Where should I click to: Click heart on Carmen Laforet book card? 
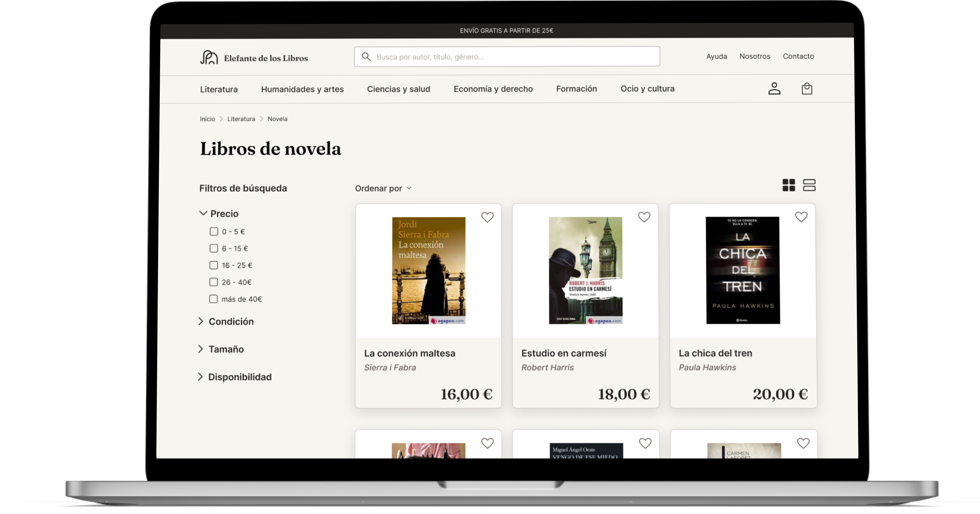803,443
